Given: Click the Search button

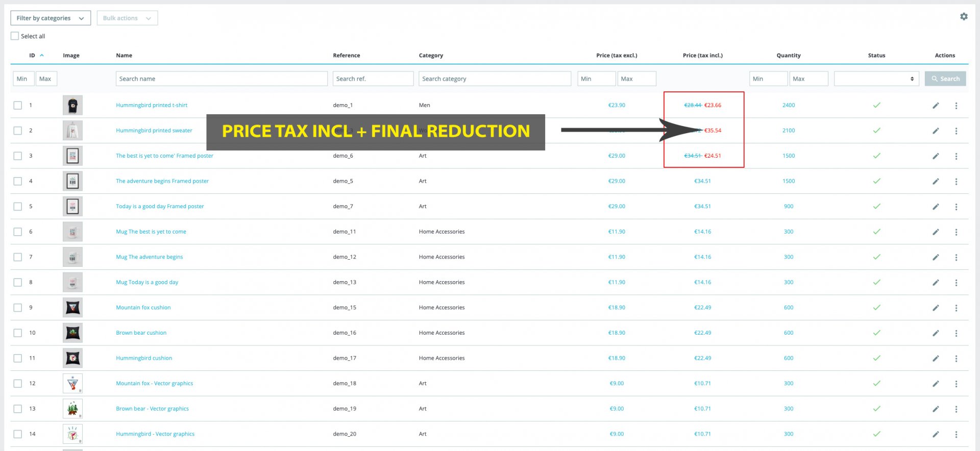Looking at the screenshot, I should [x=945, y=79].
